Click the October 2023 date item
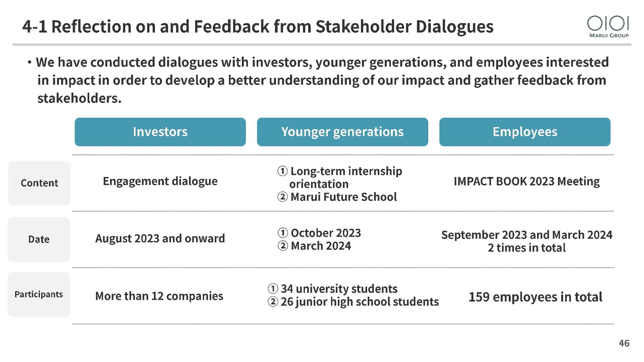Screen dimensions: 644x362 [x=319, y=233]
